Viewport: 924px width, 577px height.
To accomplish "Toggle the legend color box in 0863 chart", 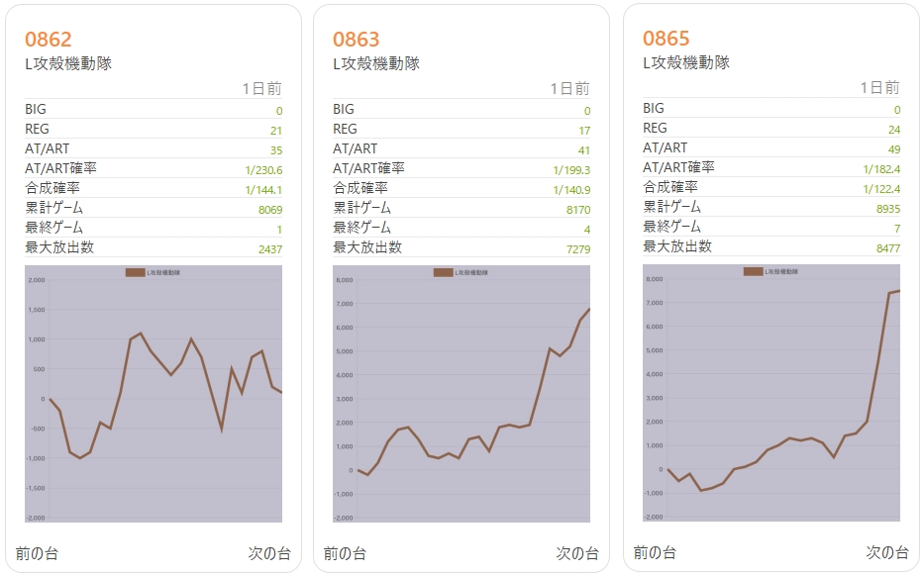I will pos(443,272).
